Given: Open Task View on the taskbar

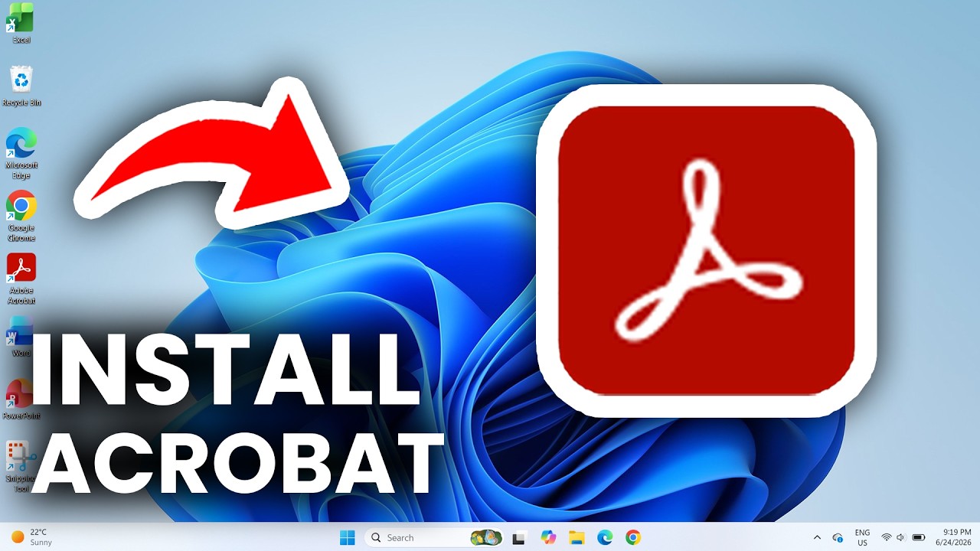Looking at the screenshot, I should 520,537.
